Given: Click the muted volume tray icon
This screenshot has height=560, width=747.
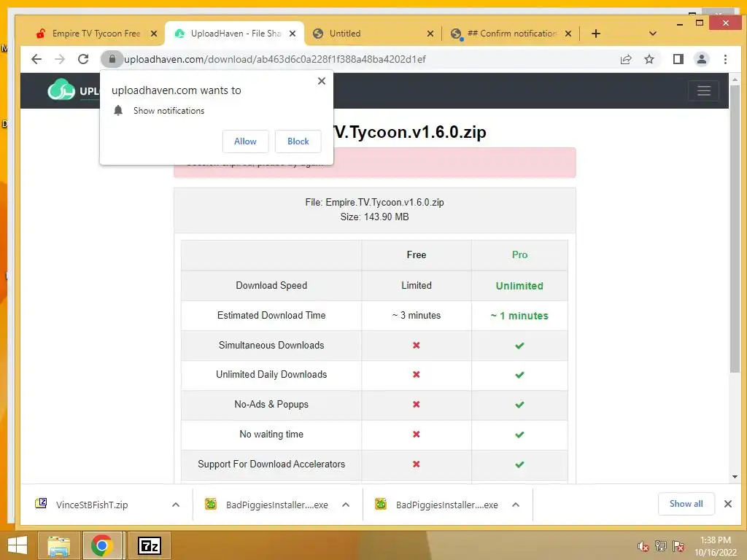Looking at the screenshot, I should click(643, 546).
